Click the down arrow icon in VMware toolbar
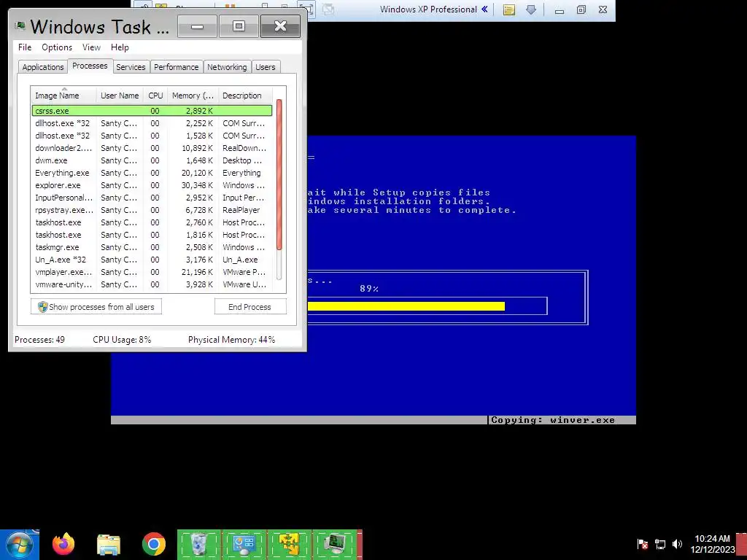 (x=531, y=9)
